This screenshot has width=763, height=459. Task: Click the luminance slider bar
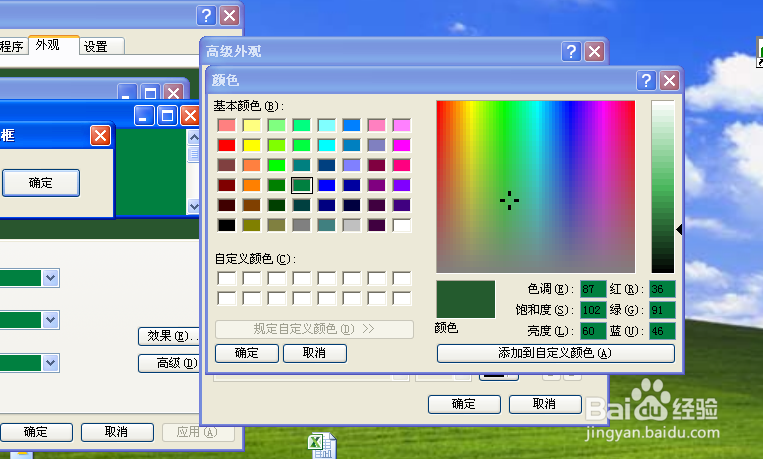[x=663, y=186]
